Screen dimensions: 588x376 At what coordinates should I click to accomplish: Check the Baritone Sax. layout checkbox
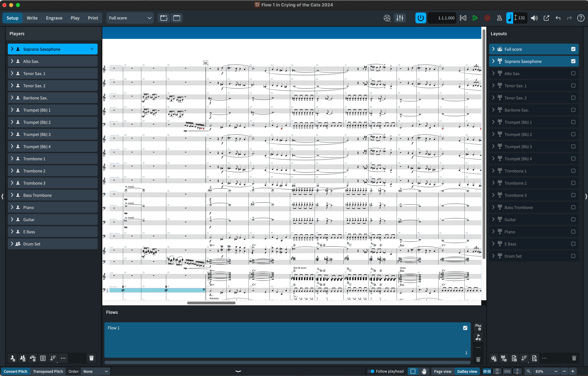pos(573,110)
